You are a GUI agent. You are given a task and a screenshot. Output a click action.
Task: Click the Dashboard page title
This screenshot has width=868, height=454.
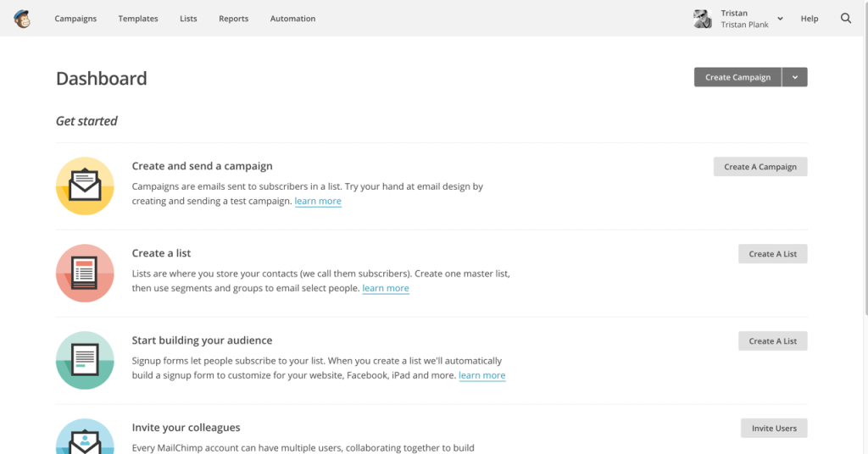coord(102,79)
